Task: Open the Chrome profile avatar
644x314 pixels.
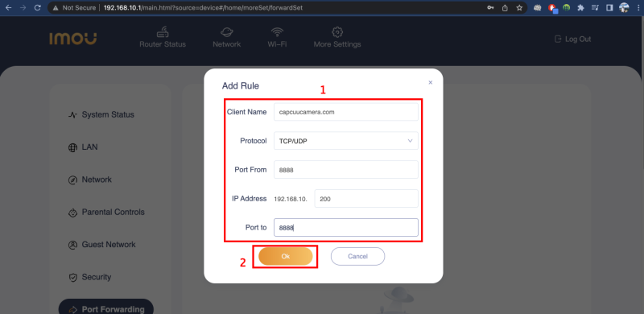Action: pos(624,7)
